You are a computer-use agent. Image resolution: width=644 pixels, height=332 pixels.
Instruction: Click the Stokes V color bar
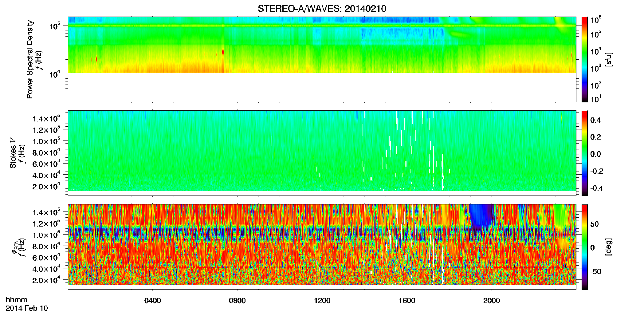[x=585, y=153]
